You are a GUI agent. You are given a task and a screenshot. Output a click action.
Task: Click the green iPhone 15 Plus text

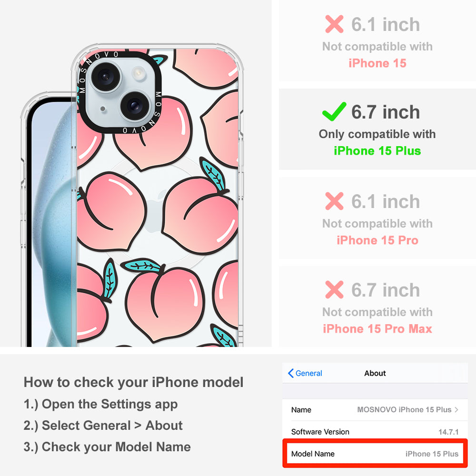coord(377,151)
